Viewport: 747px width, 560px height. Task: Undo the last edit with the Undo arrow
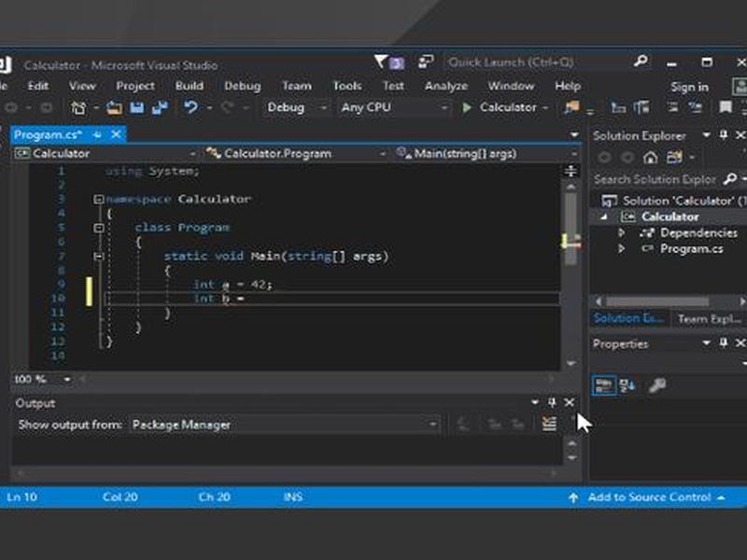pyautogui.click(x=191, y=107)
